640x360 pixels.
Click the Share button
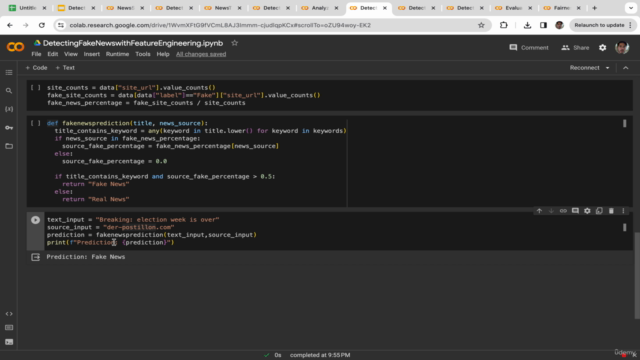pyautogui.click(x=575, y=48)
